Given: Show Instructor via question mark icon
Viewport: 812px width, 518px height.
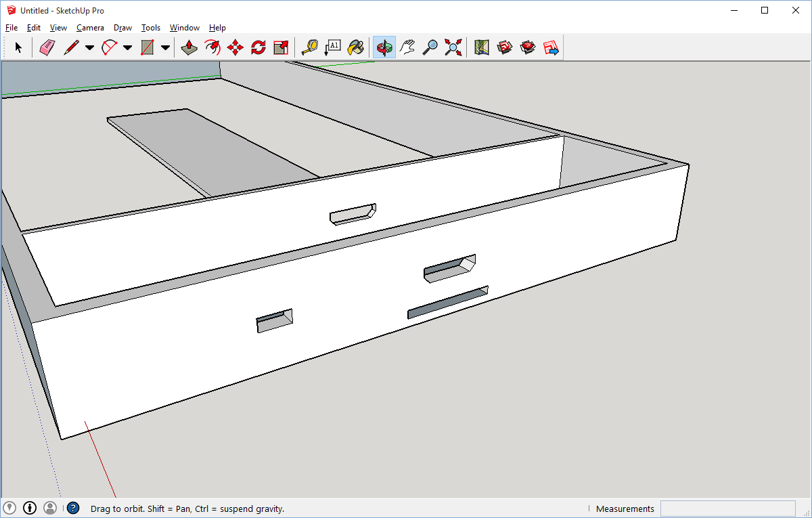Looking at the screenshot, I should coord(73,508).
